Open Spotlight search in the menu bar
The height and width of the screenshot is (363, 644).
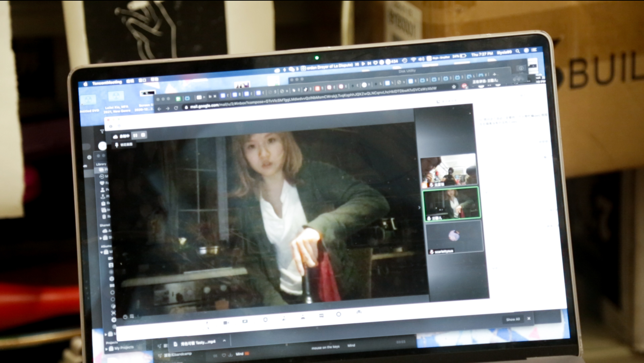point(518,51)
